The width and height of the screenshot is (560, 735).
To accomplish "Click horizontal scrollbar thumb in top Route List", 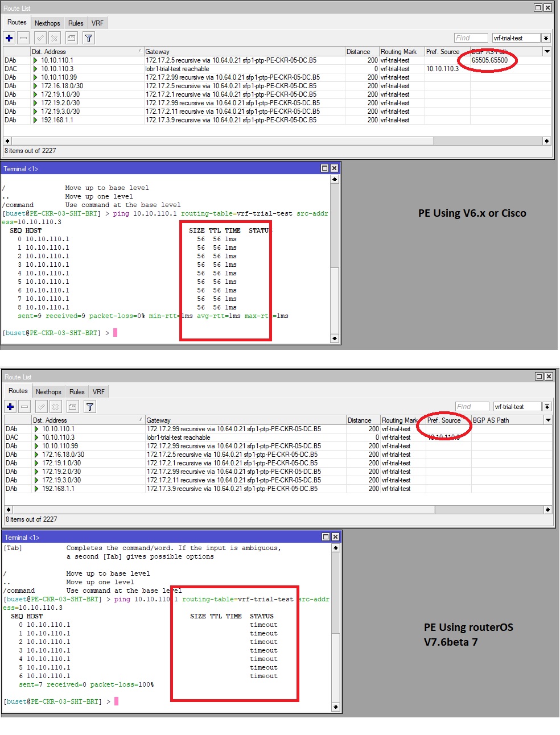I will click(222, 141).
